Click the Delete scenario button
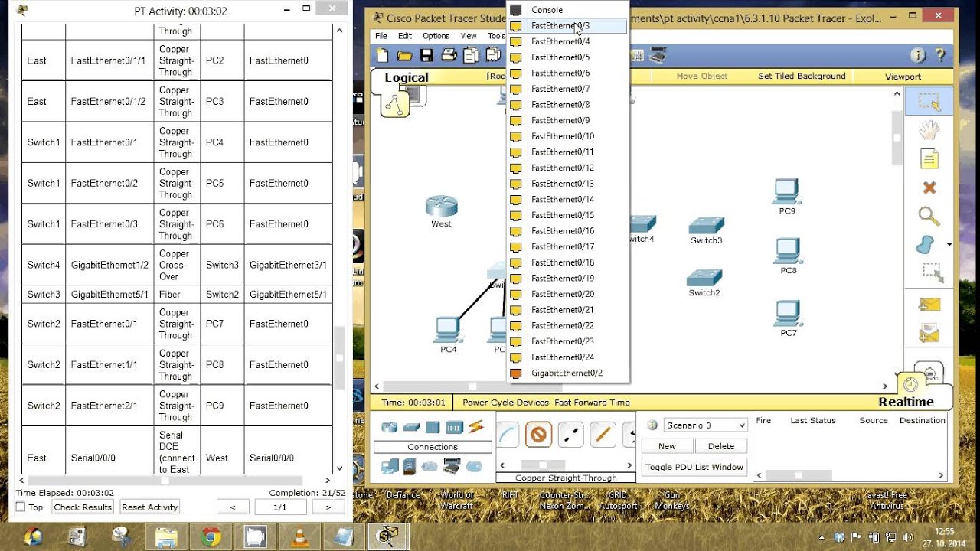This screenshot has height=551, width=980. coord(720,446)
